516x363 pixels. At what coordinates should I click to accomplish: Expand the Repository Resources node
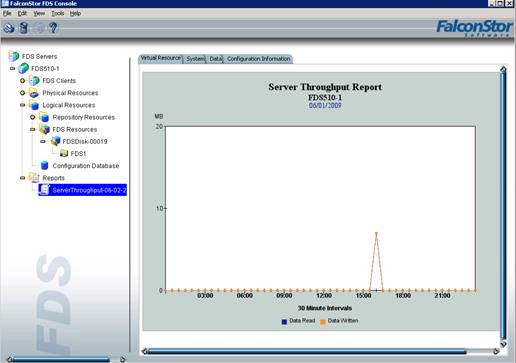pos(33,117)
